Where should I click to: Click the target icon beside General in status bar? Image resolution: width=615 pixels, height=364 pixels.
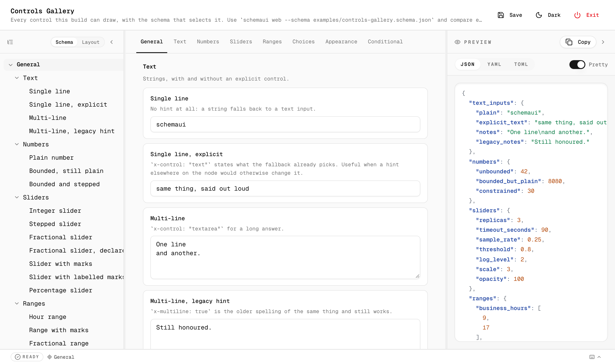(50, 357)
